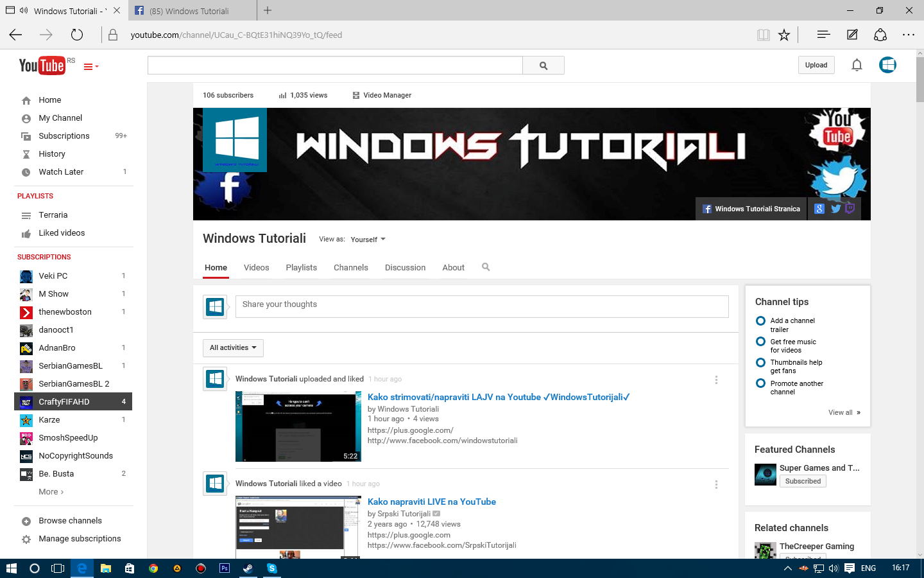Open Edge Hub icon
The width and height of the screenshot is (924, 578).
(824, 35)
